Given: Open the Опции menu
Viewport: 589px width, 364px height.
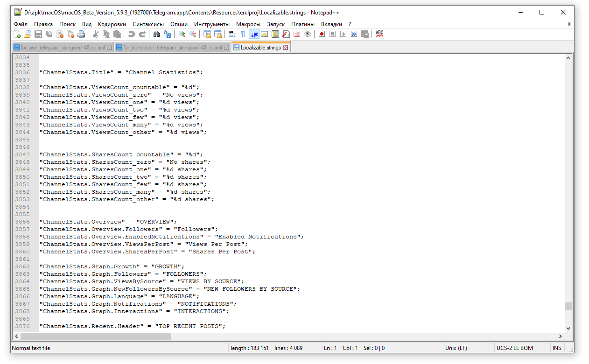Looking at the screenshot, I should [179, 24].
